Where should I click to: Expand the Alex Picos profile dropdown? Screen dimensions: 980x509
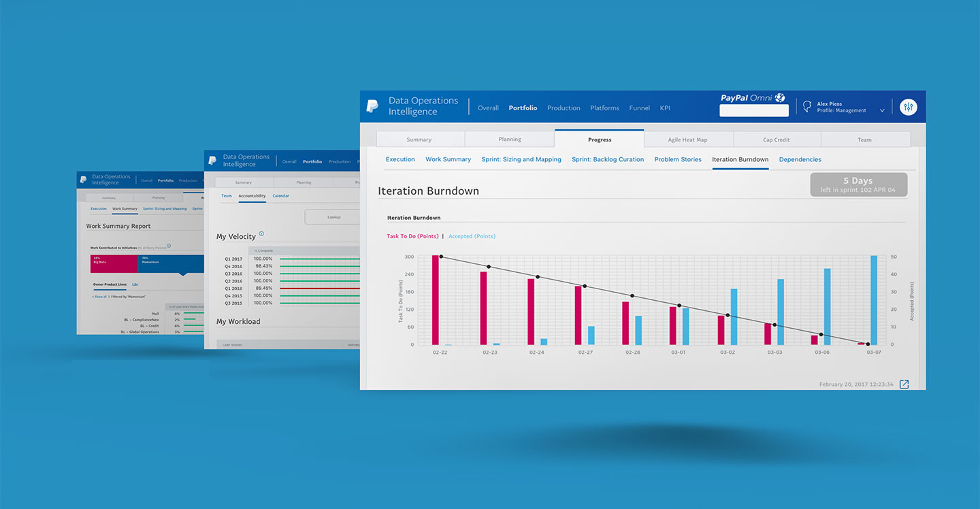[882, 110]
